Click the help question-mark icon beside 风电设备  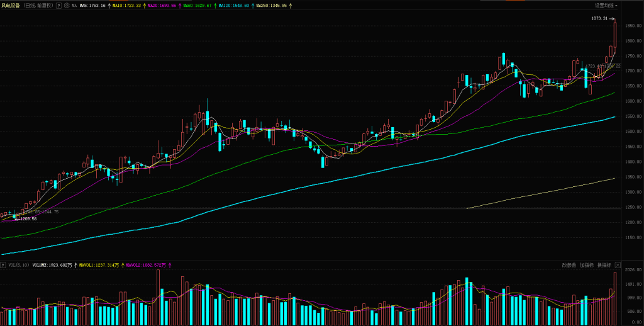coord(59,5)
